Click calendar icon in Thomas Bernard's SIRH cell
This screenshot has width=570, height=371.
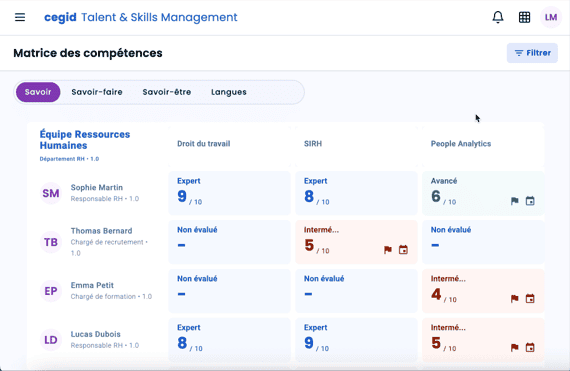coord(403,250)
